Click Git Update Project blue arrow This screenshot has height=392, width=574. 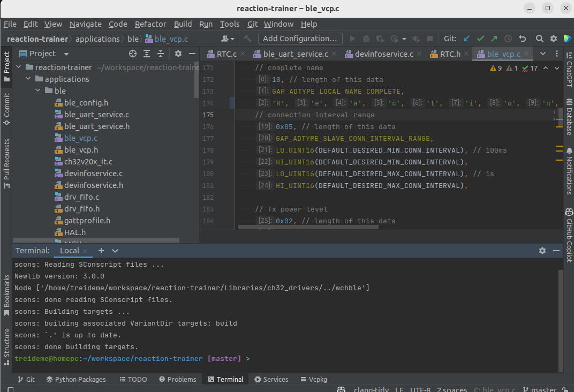pos(466,39)
